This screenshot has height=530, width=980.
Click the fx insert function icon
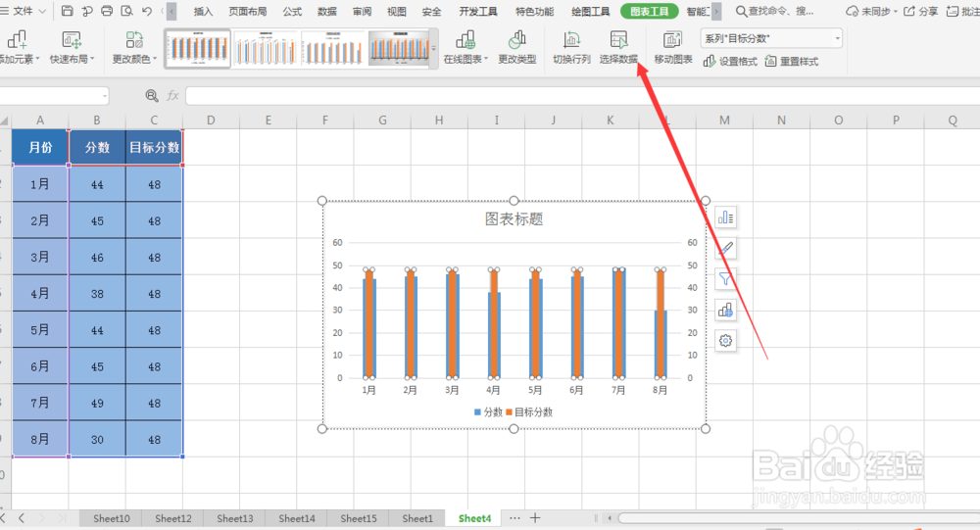172,96
